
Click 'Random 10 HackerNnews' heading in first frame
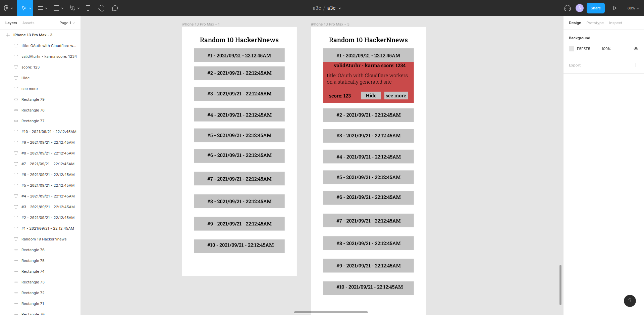point(239,40)
